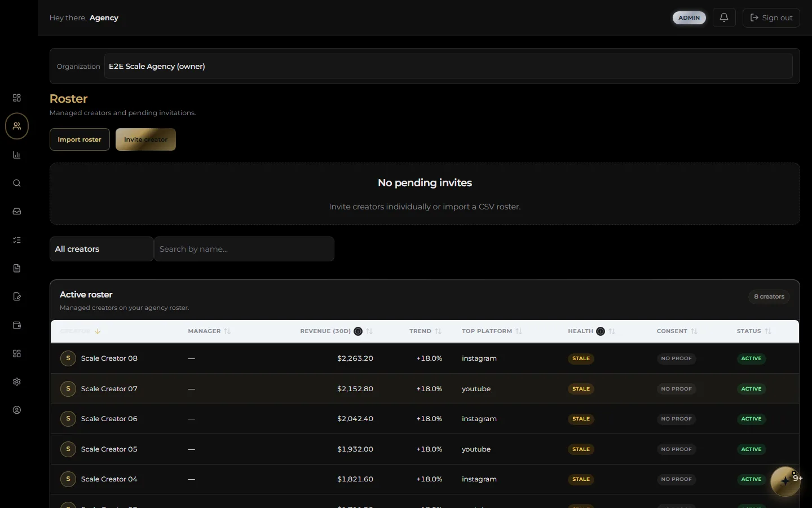This screenshot has width=812, height=508.
Task: Sort using arrows next to Health column
Action: pyautogui.click(x=612, y=331)
